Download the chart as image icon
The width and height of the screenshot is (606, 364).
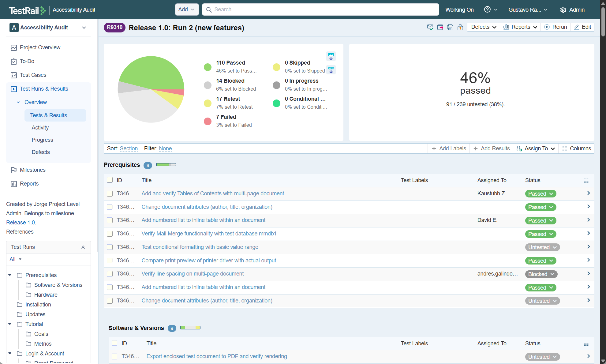331,56
